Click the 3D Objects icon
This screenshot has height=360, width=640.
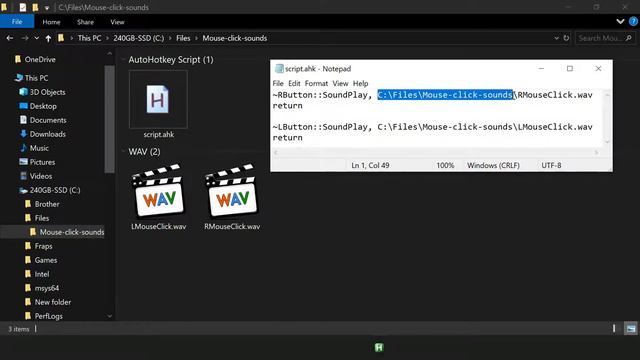click(24, 92)
